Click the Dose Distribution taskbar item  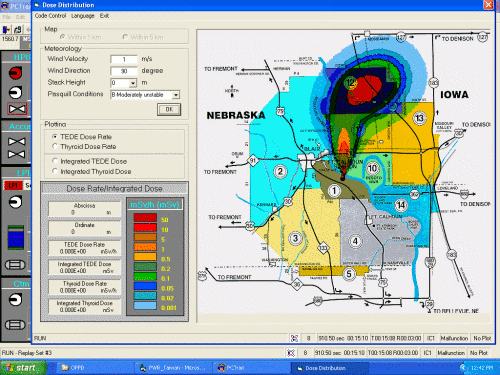pyautogui.click(x=329, y=368)
